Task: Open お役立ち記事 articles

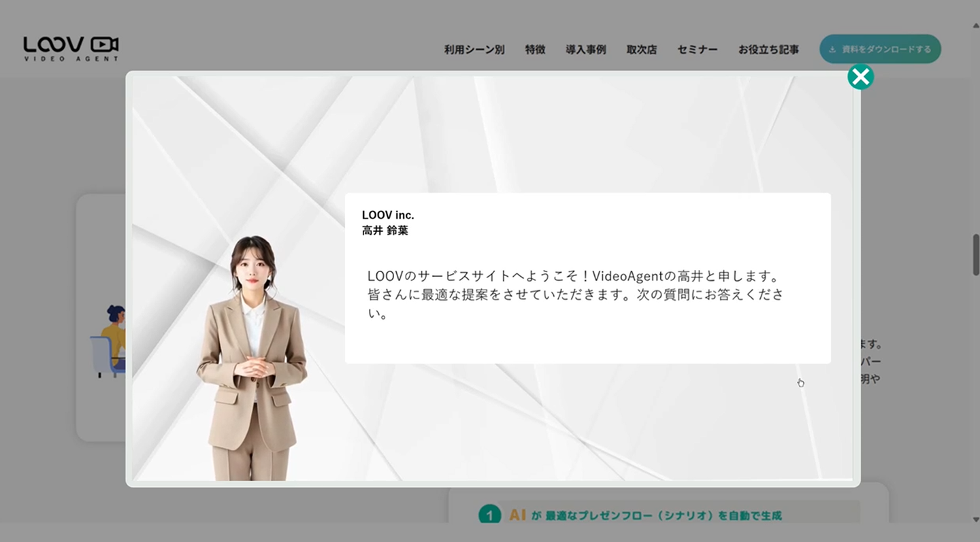Action: 768,50
